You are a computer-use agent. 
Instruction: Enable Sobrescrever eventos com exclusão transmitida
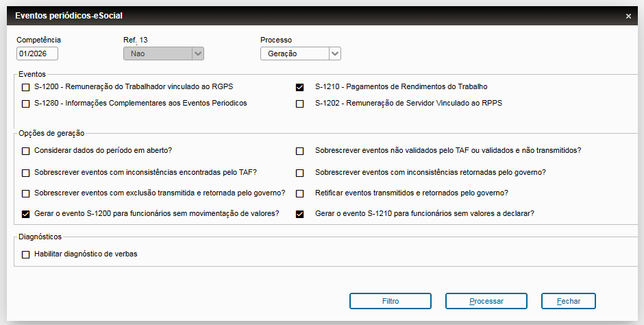click(26, 193)
